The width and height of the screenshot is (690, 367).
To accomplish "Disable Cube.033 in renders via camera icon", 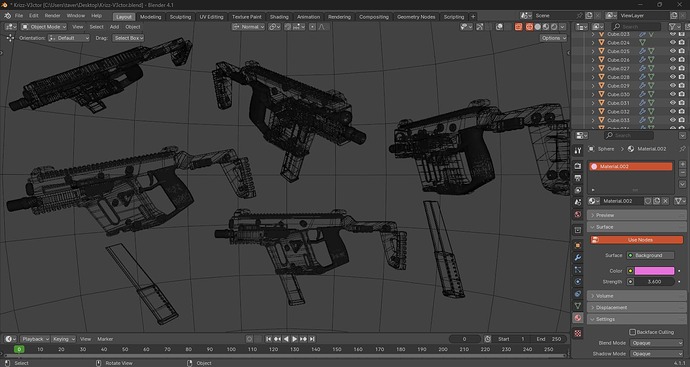I will tap(682, 120).
